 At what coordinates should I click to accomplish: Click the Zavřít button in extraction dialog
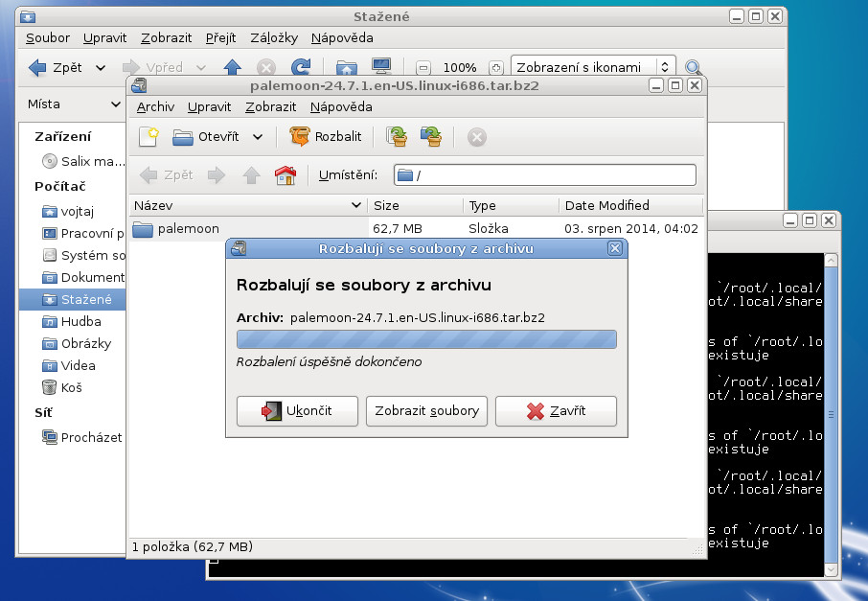pyautogui.click(x=556, y=411)
